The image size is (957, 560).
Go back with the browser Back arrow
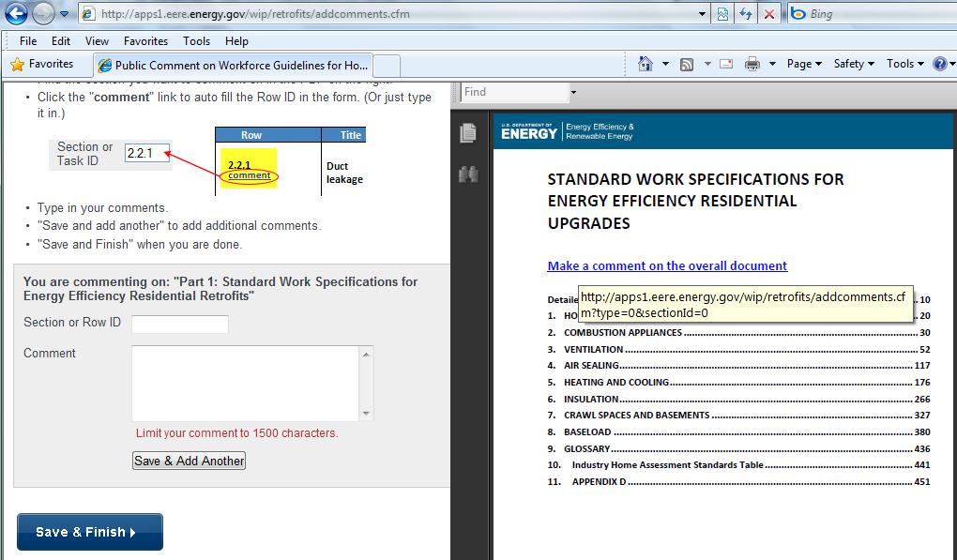[x=16, y=13]
